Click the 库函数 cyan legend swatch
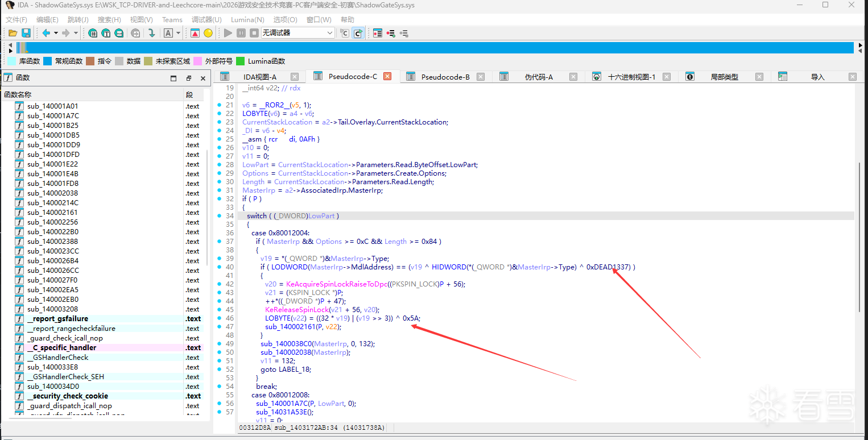The width and height of the screenshot is (868, 440). [x=12, y=61]
